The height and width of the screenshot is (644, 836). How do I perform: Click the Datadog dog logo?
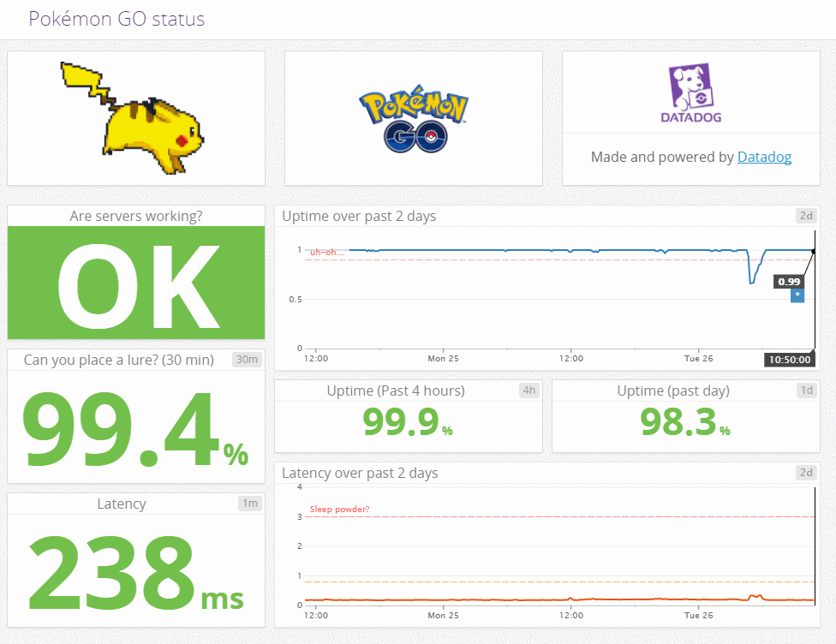(x=691, y=93)
